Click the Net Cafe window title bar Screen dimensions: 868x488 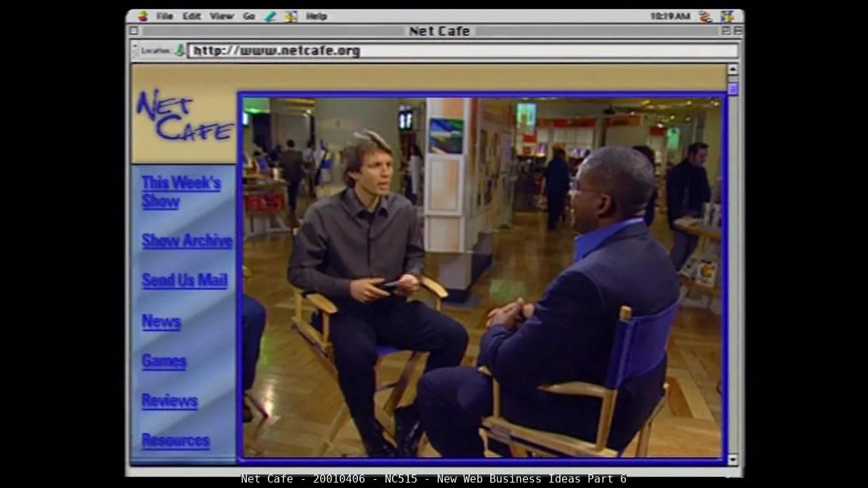click(x=435, y=30)
